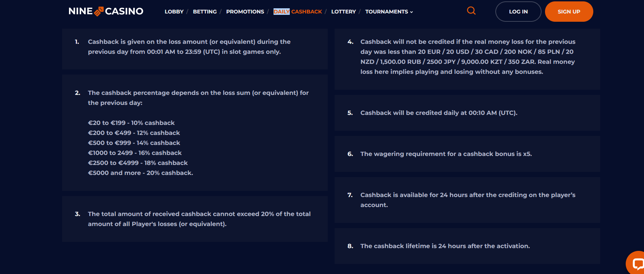The height and width of the screenshot is (274, 644).
Task: Open the Promotions page
Action: pyautogui.click(x=245, y=12)
